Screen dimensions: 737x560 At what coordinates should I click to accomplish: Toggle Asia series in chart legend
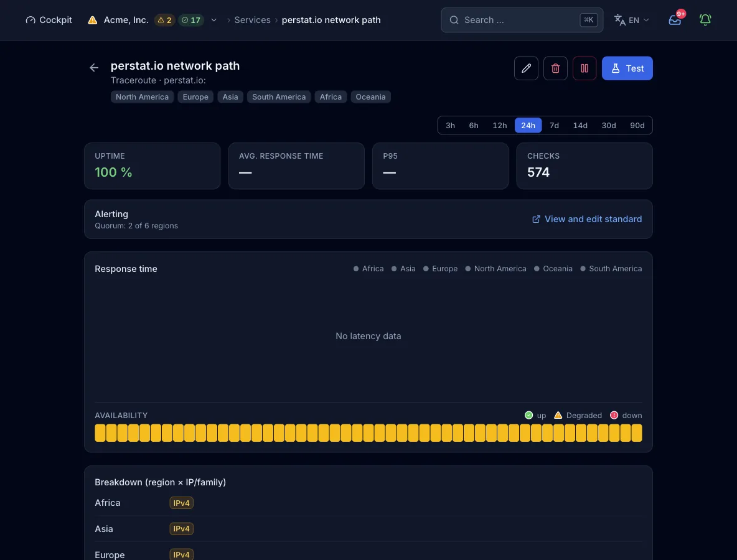point(403,269)
